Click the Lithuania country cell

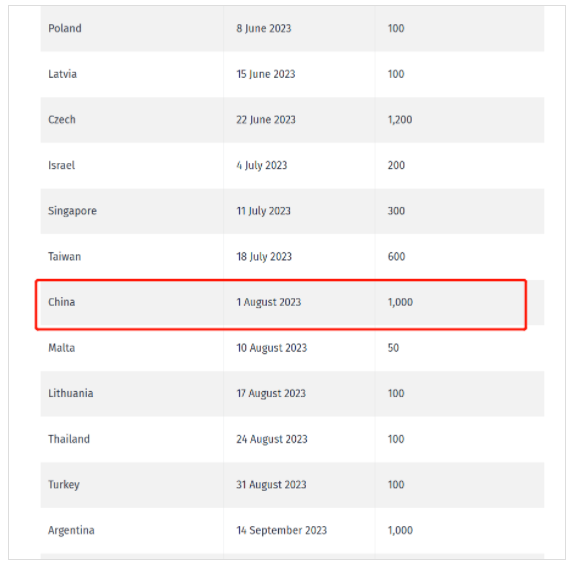point(70,393)
